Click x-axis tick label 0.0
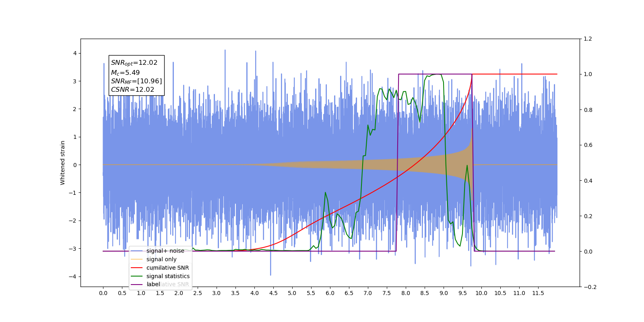The image size is (644, 322). pyautogui.click(x=103, y=293)
